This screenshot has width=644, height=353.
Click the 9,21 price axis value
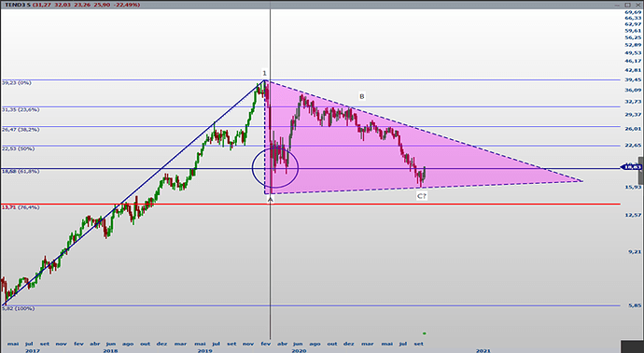point(634,252)
